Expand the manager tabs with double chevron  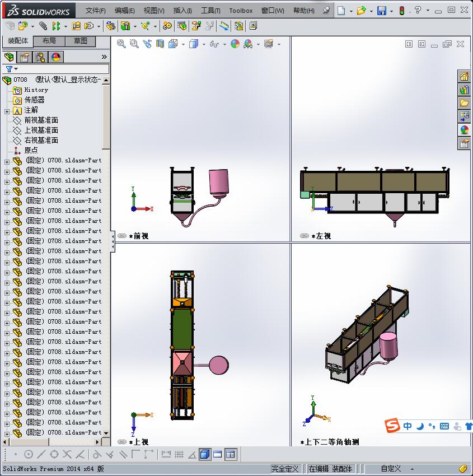coord(104,57)
